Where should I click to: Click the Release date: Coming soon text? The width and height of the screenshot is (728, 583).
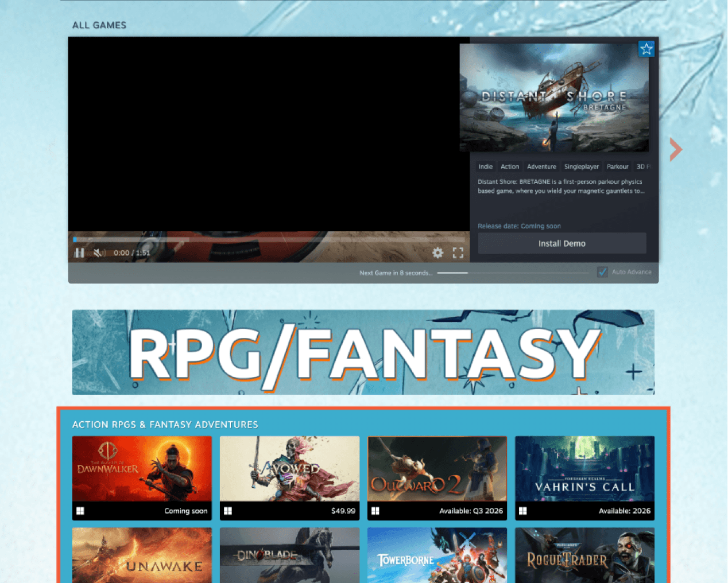[519, 226]
